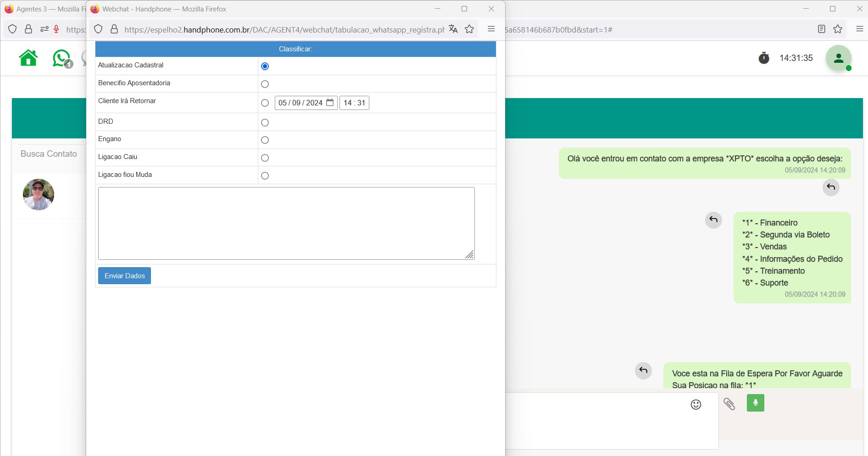Select the Beneficio Aposentadoria radio option
Image resolution: width=868 pixels, height=456 pixels.
(x=265, y=84)
